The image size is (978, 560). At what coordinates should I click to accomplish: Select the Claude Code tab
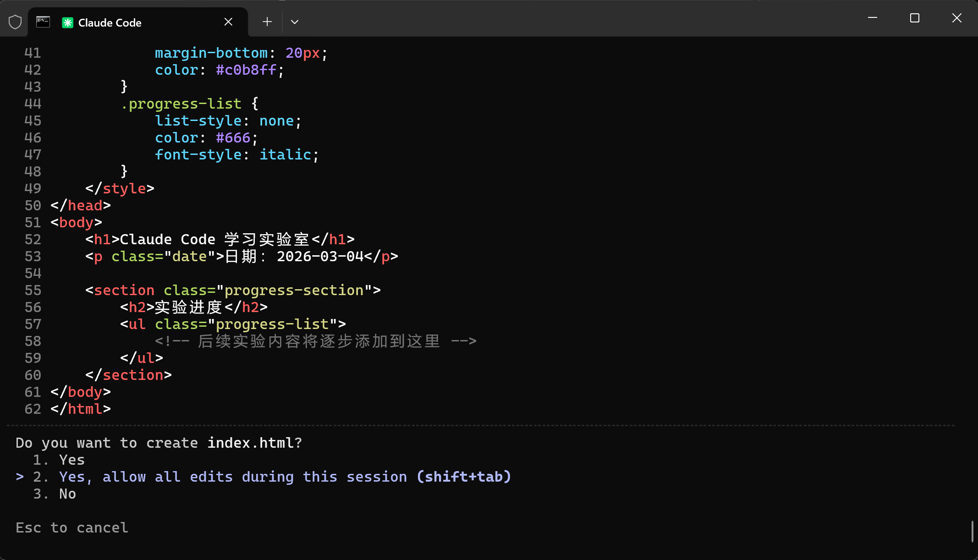click(x=137, y=22)
